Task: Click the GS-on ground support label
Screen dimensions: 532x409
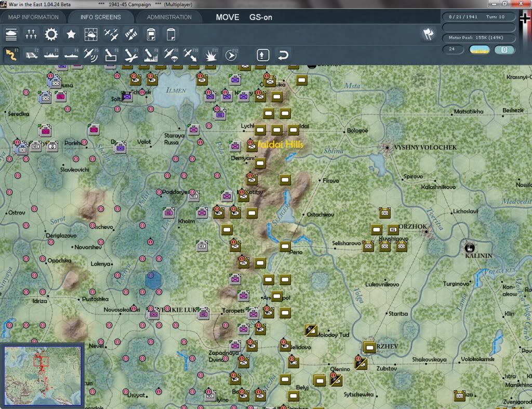Action: 261,17
